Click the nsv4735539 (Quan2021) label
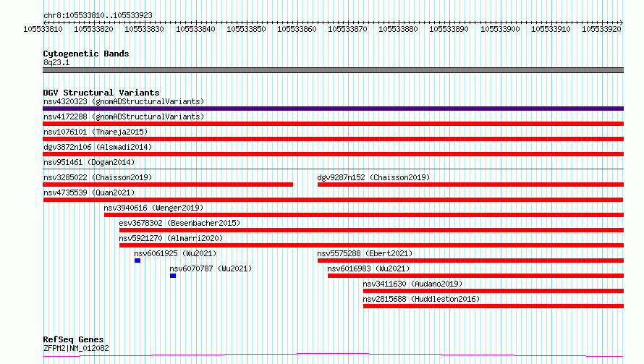The image size is (644, 364). 89,192
